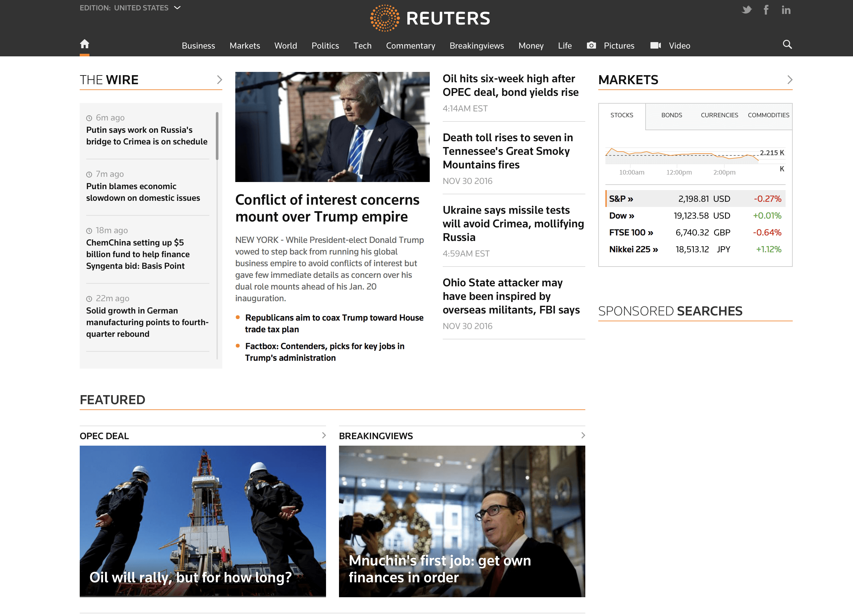
Task: Open Breakingviews in navigation bar
Action: (476, 45)
